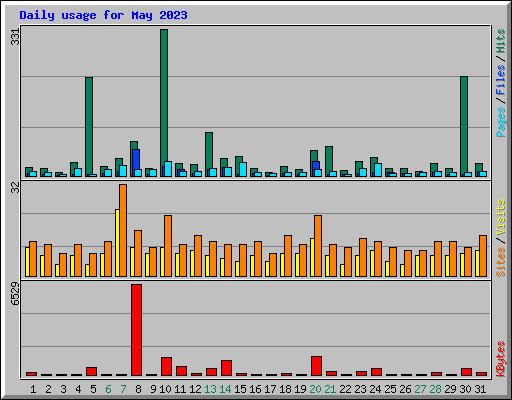Select day 12 on the x-axis
The image size is (512, 400).
195,389
